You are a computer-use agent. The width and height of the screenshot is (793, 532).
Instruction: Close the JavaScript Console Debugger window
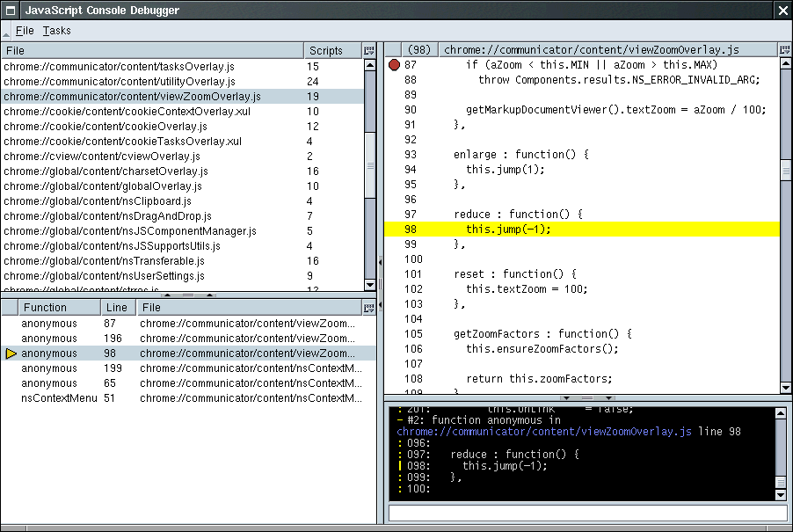(x=782, y=11)
